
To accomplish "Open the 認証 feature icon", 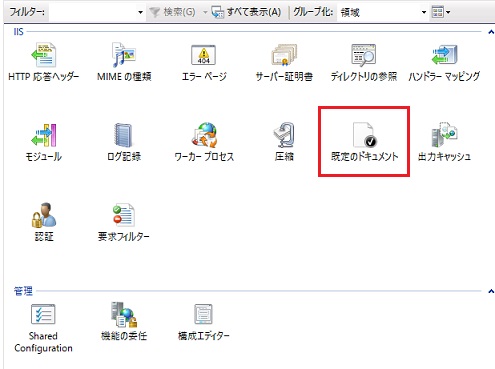I will 44,215.
